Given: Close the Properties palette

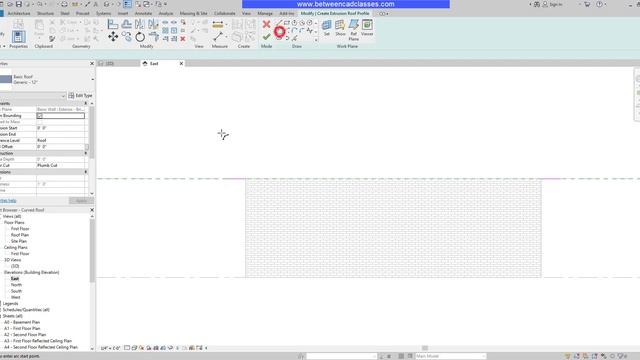Looking at the screenshot, I should tap(92, 64).
